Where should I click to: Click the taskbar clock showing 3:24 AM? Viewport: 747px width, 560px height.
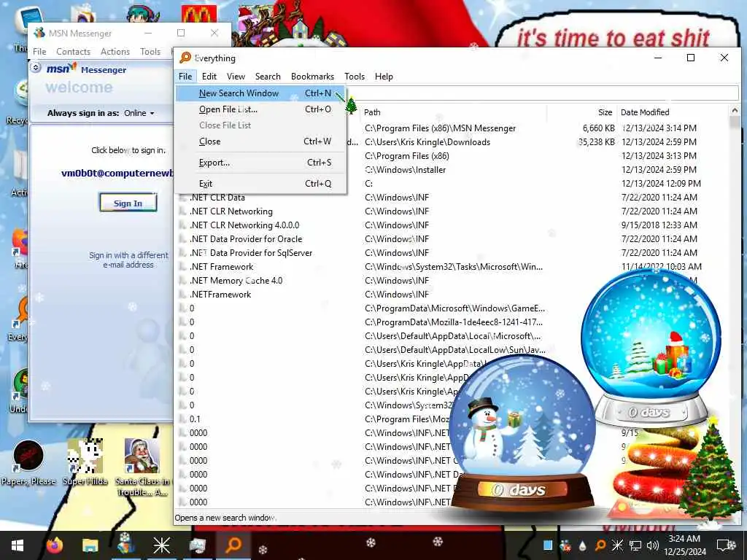coord(685,545)
